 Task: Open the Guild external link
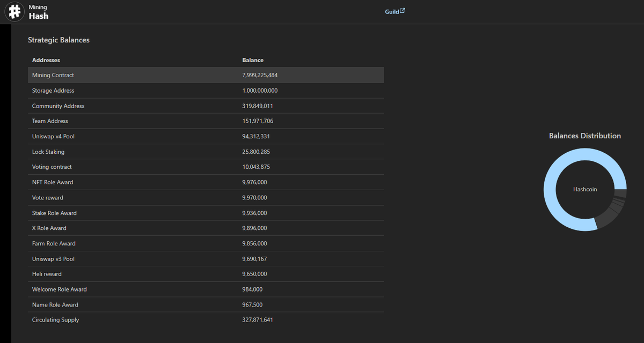pos(395,11)
